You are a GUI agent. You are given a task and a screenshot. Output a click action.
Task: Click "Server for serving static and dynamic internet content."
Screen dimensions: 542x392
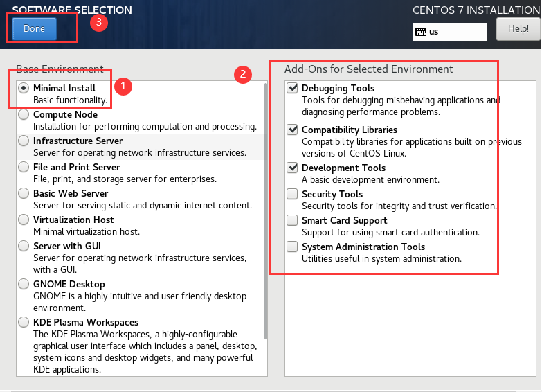coord(143,206)
